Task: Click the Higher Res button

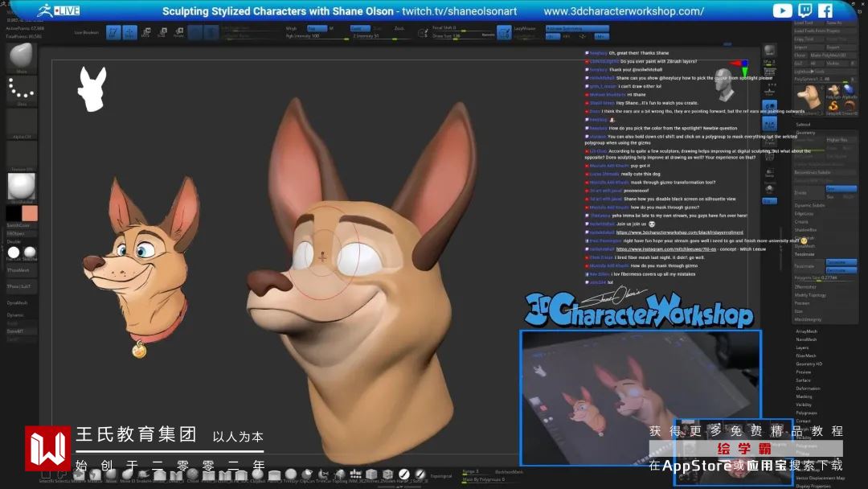Action: click(x=841, y=140)
